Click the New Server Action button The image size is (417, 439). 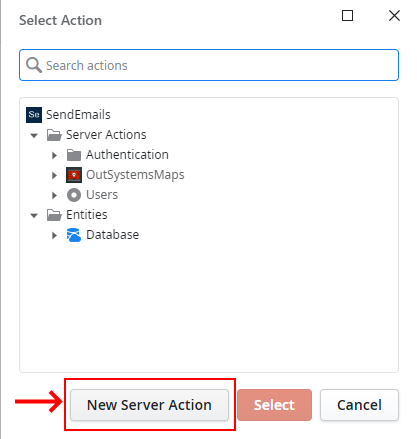149,405
